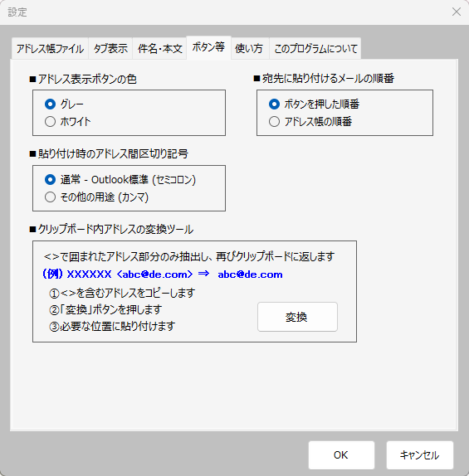Screen dimensions: 469x476
Task: Select the ボタン等 tab
Action: tap(208, 47)
